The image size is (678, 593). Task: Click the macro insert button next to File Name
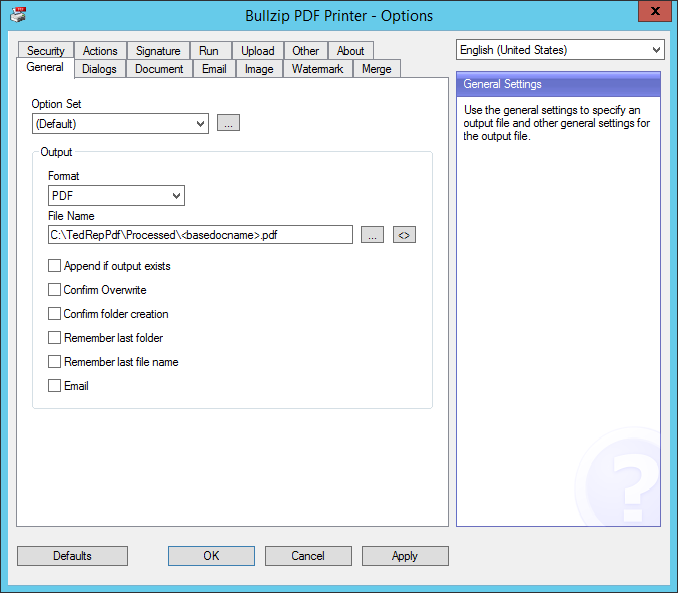[404, 235]
